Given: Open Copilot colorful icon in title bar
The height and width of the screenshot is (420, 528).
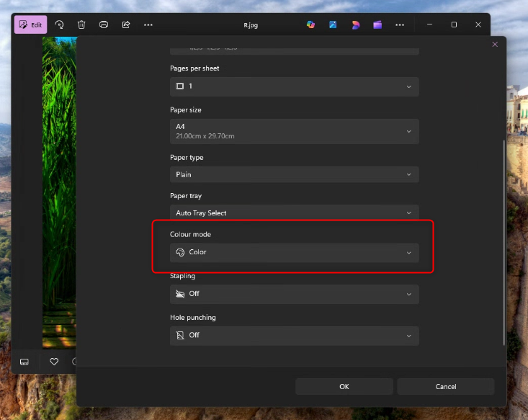Looking at the screenshot, I should (x=310, y=24).
